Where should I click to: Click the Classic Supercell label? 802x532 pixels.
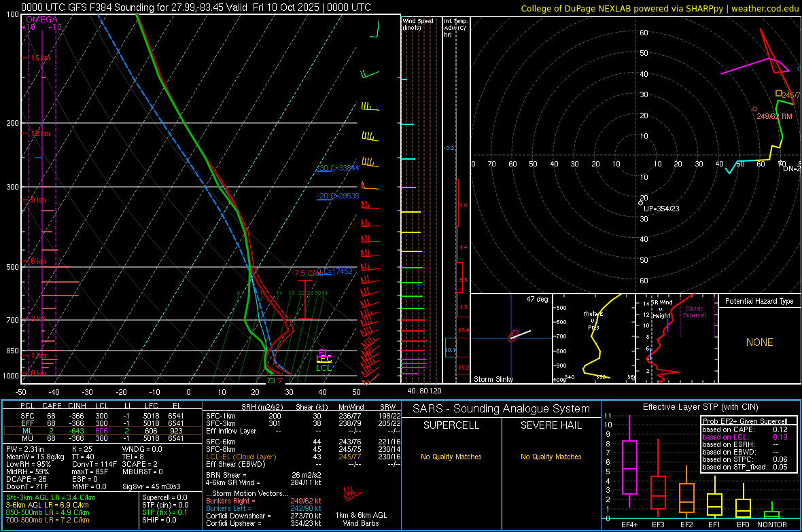click(695, 312)
